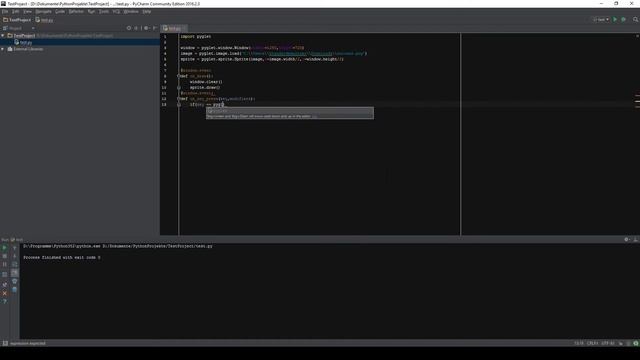Click the collapse all icon in Project panel
This screenshot has width=640, height=360.
(x=137, y=28)
